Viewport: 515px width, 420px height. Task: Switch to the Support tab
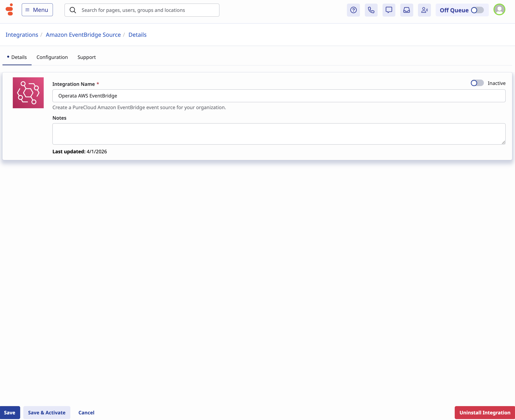(x=87, y=57)
